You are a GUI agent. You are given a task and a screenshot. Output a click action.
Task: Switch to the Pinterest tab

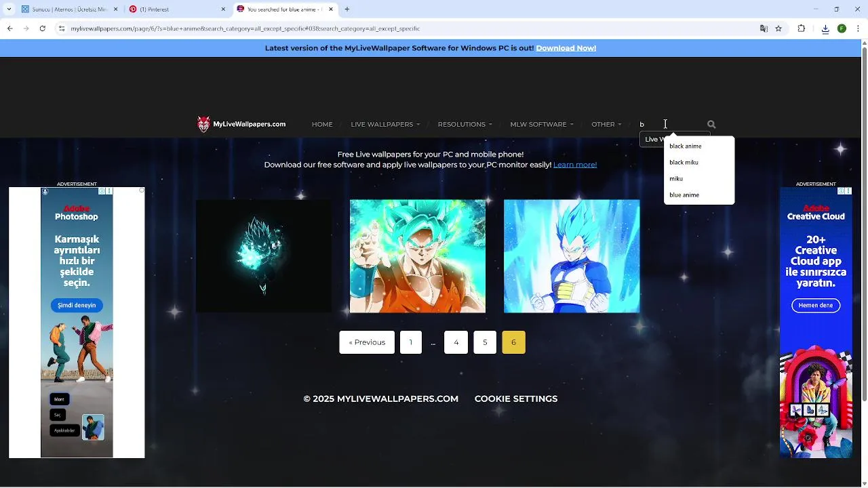point(178,9)
